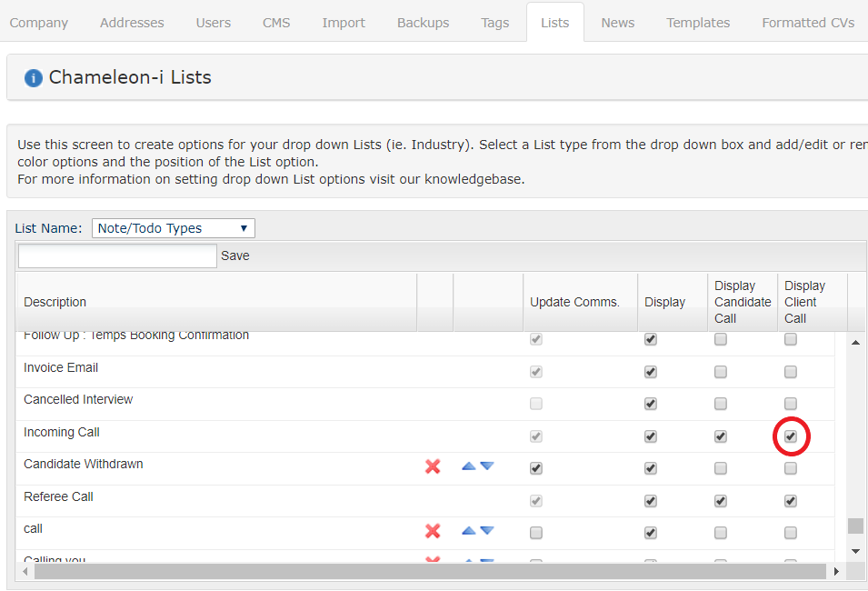Enable Display Candidate Call for Cancelled Interview
The height and width of the screenshot is (591, 868).
720,404
